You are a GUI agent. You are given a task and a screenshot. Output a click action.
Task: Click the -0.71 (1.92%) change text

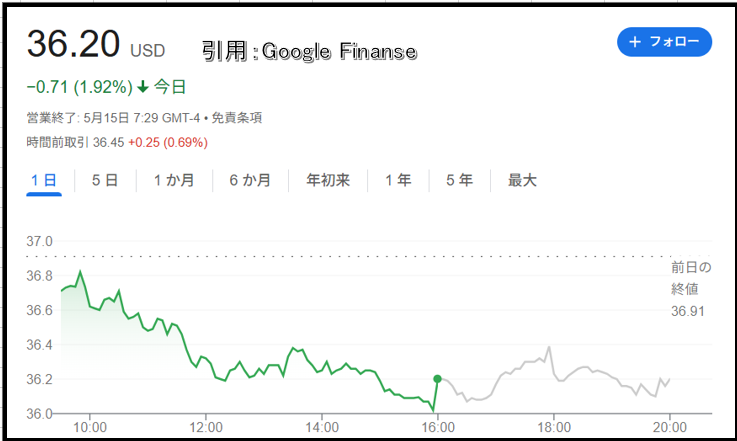pos(79,87)
